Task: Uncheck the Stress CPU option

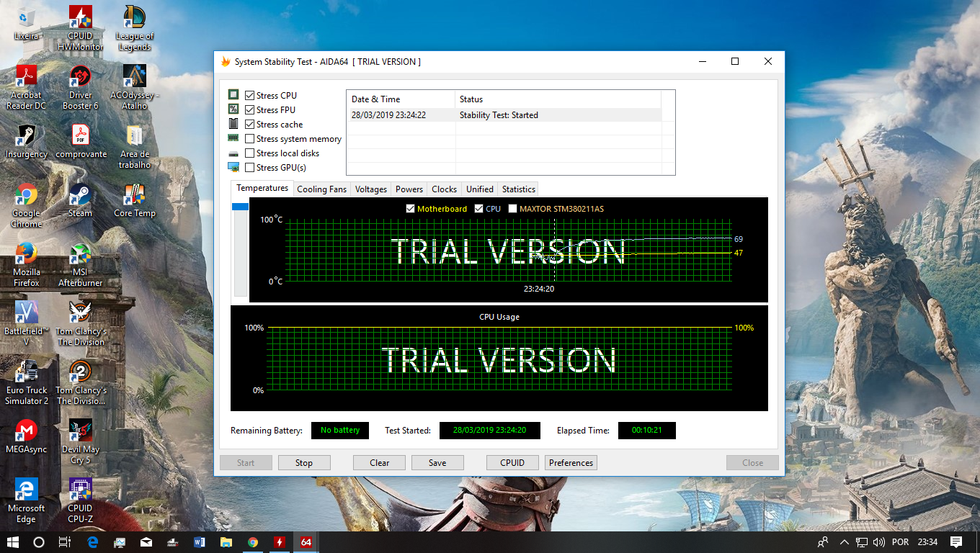Action: (249, 95)
